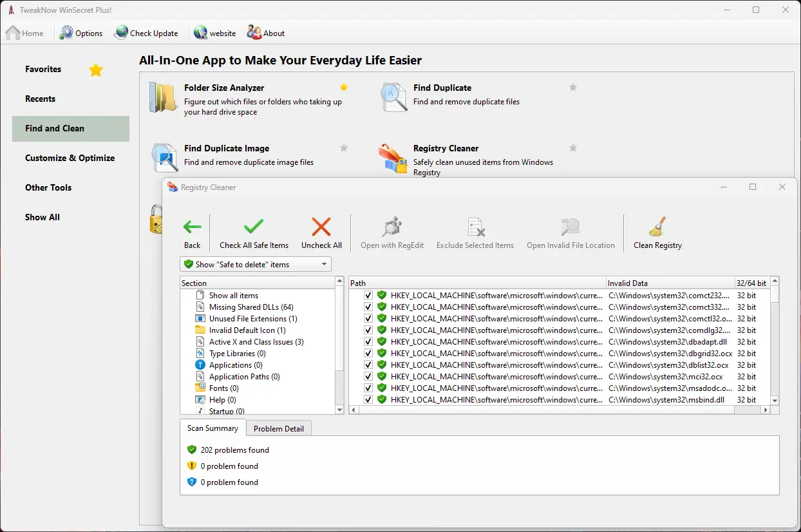Switch to the Scan Summary tab

coord(212,428)
